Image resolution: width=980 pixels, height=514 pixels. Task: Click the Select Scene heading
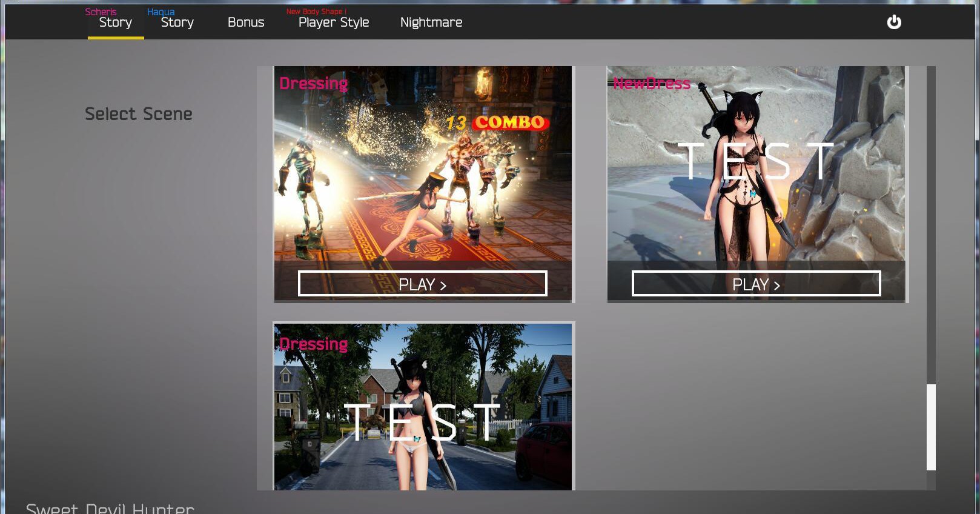[138, 114]
